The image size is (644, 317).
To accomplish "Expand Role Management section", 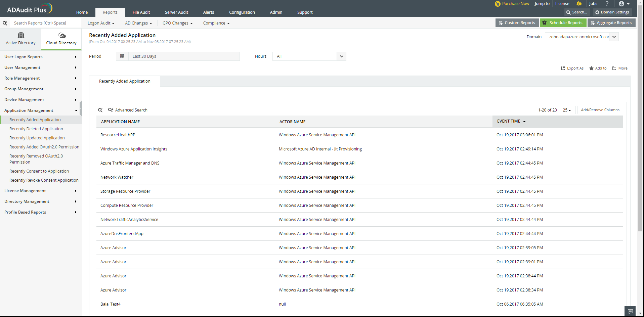I will point(41,78).
